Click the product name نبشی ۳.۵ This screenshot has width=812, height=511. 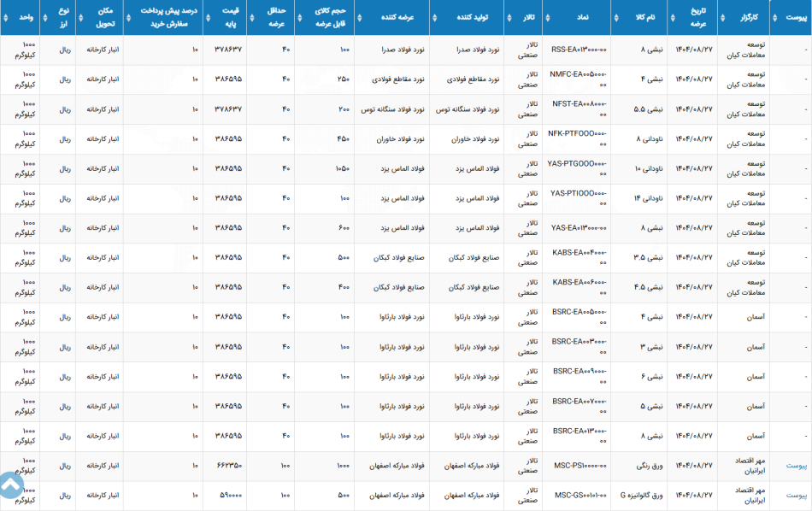(x=649, y=258)
